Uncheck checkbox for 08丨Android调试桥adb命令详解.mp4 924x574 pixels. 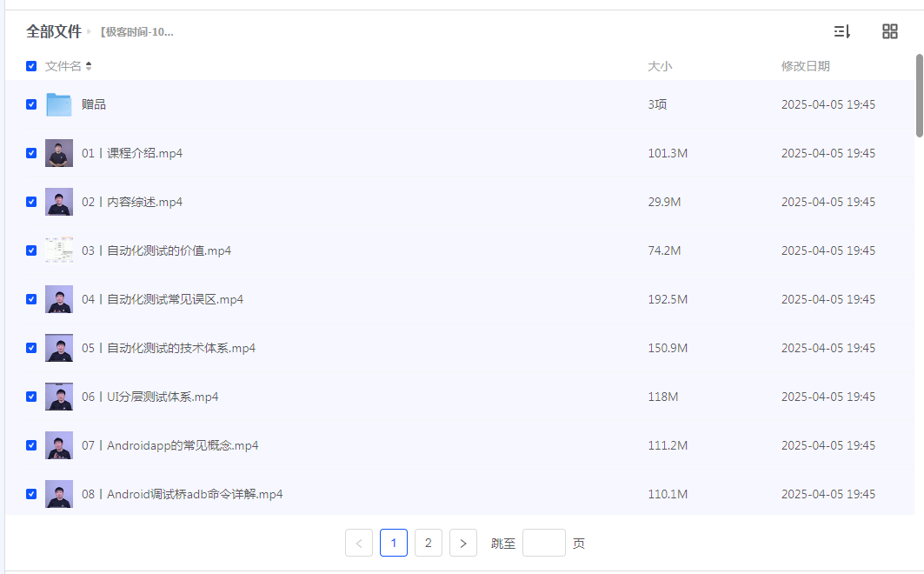click(31, 494)
